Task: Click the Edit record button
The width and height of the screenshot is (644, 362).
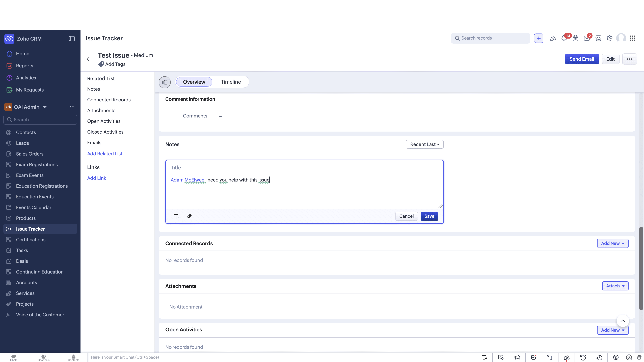Action: (610, 59)
